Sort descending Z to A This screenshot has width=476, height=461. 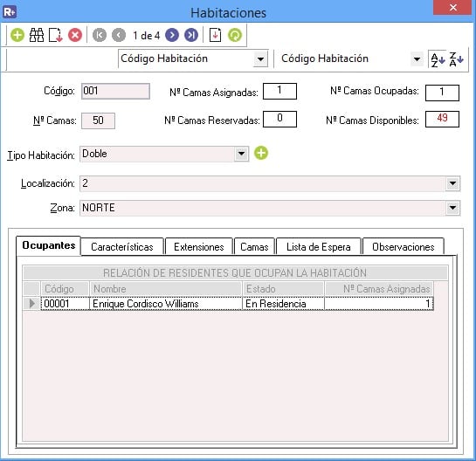point(456,59)
